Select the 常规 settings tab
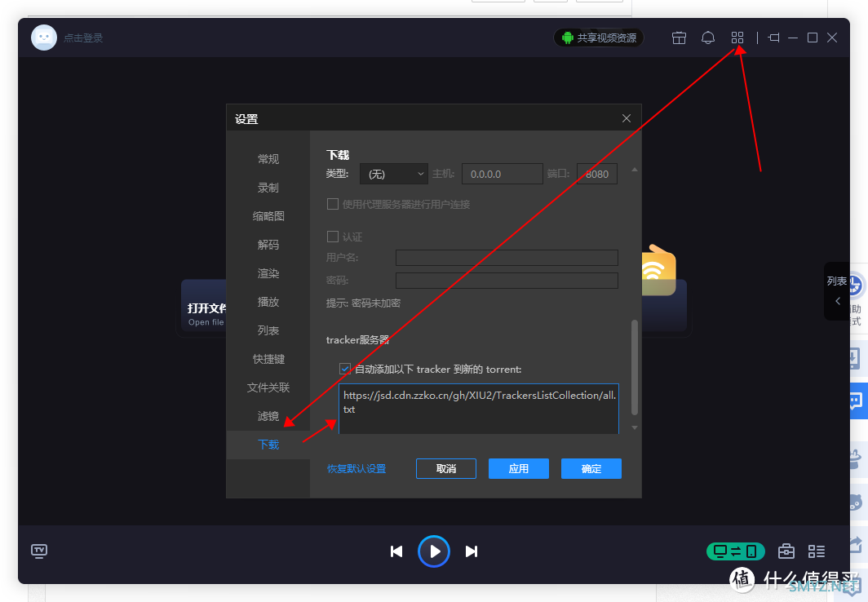Viewport: 868px width, 602px height. (x=268, y=159)
